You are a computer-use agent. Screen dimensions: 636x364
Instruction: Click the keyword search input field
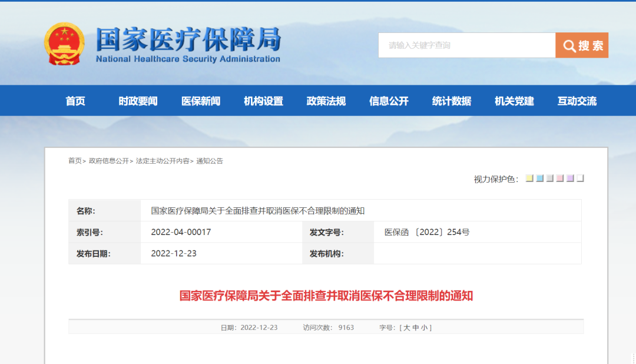[465, 45]
